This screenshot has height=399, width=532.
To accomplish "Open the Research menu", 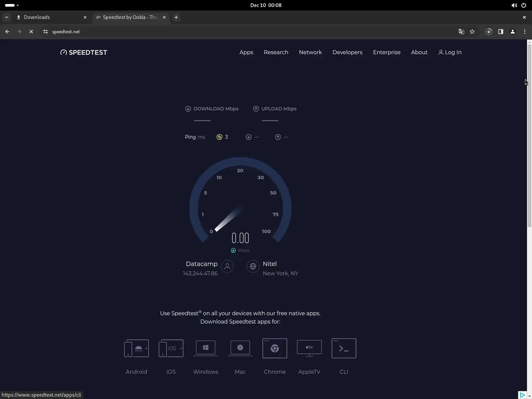I will coord(276,52).
